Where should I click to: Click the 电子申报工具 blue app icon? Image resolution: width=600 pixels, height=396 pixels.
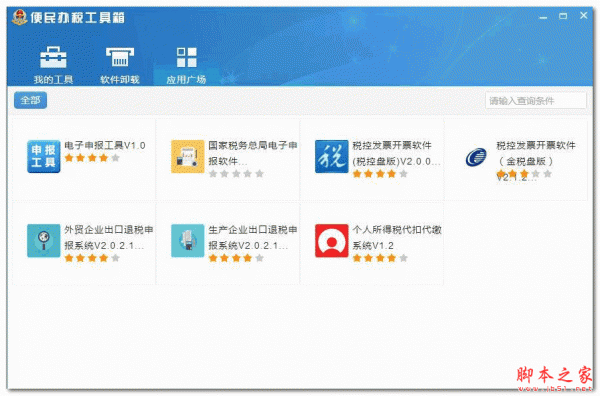pyautogui.click(x=44, y=156)
